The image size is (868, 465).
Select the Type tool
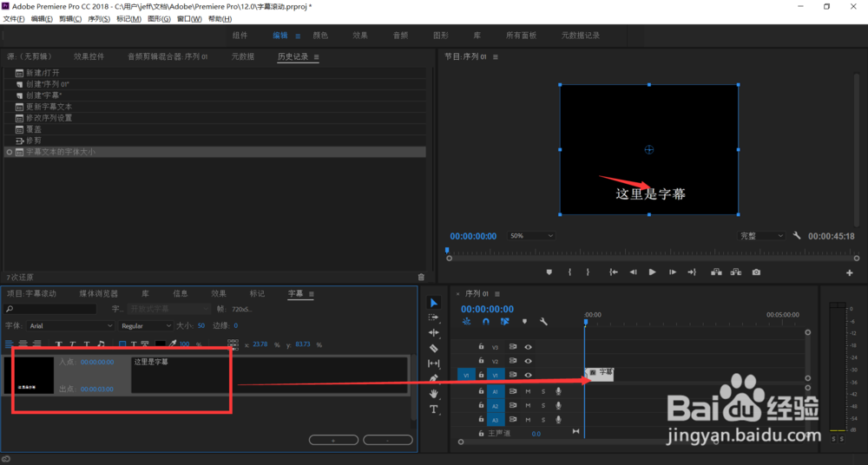tap(433, 409)
